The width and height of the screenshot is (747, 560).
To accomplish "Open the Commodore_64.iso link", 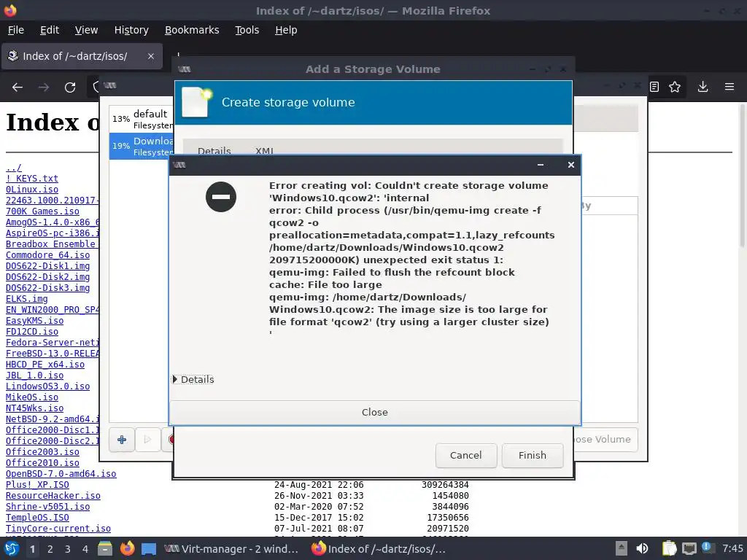I will 47,255.
